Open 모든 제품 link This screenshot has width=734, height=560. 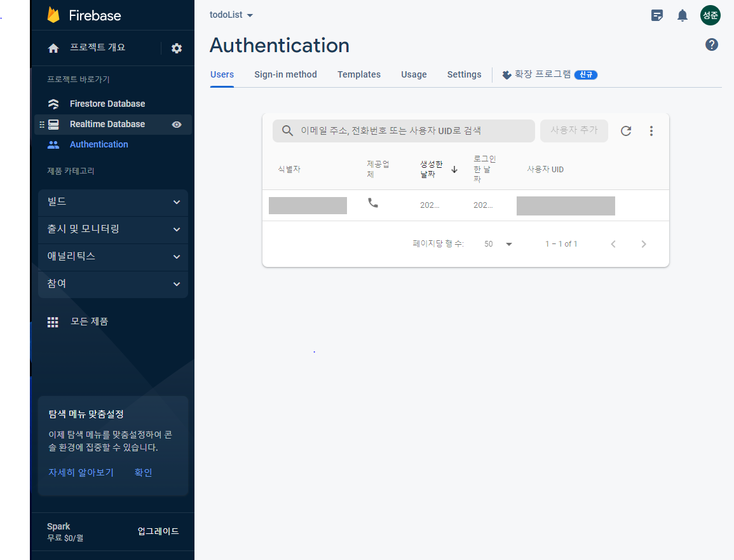[90, 321]
